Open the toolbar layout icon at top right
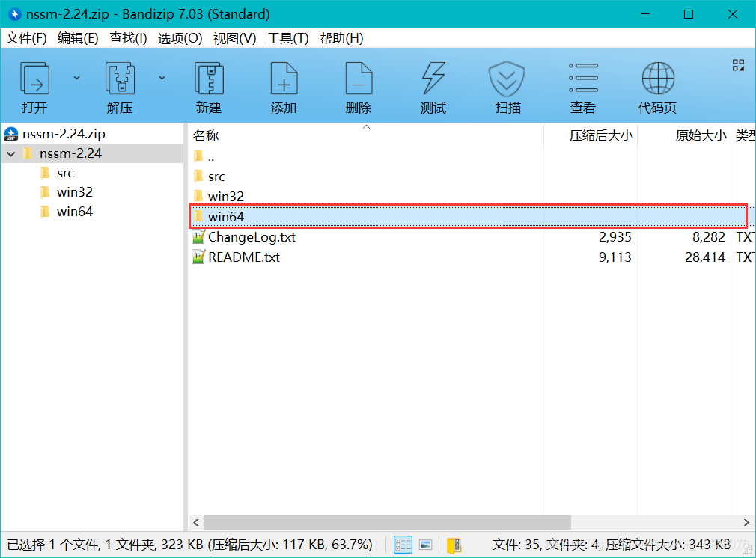The image size is (756, 558). coord(738,67)
